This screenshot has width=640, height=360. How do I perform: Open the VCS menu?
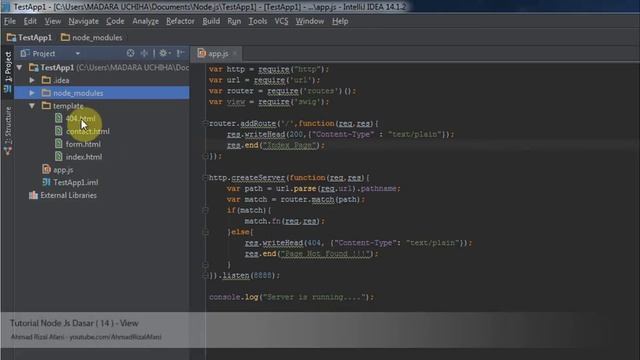[281, 21]
